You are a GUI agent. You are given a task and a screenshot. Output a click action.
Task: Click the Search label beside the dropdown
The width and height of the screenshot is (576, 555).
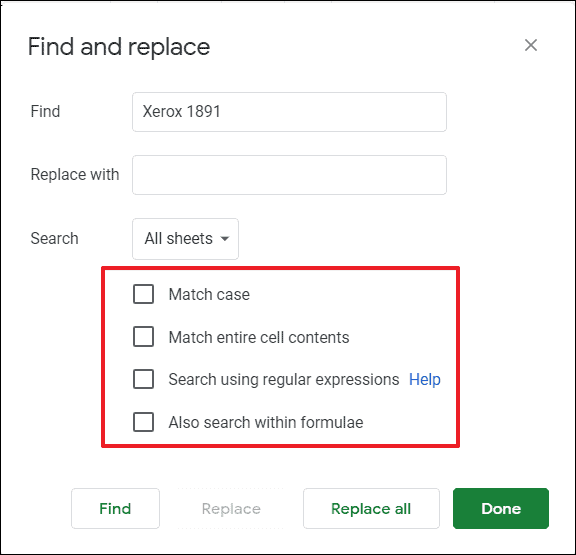(54, 238)
